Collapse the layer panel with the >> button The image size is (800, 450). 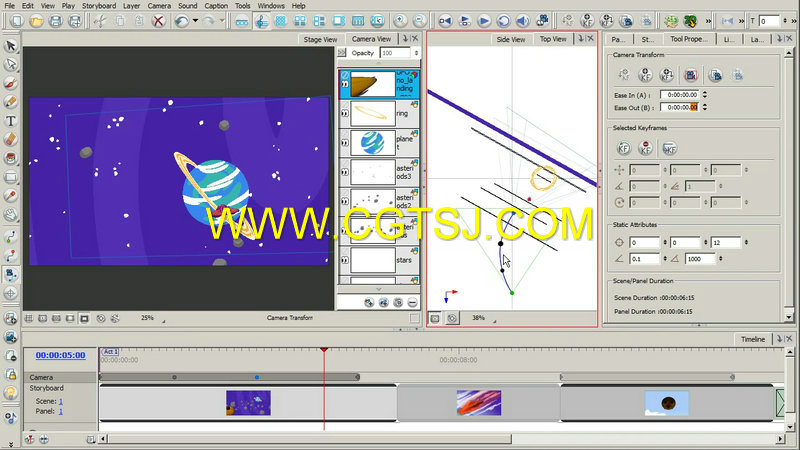coord(342,53)
